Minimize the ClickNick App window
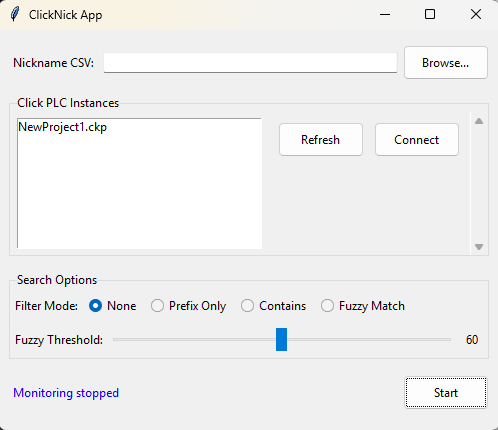Screen dimensions: 498x430 pyautogui.click(x=385, y=15)
